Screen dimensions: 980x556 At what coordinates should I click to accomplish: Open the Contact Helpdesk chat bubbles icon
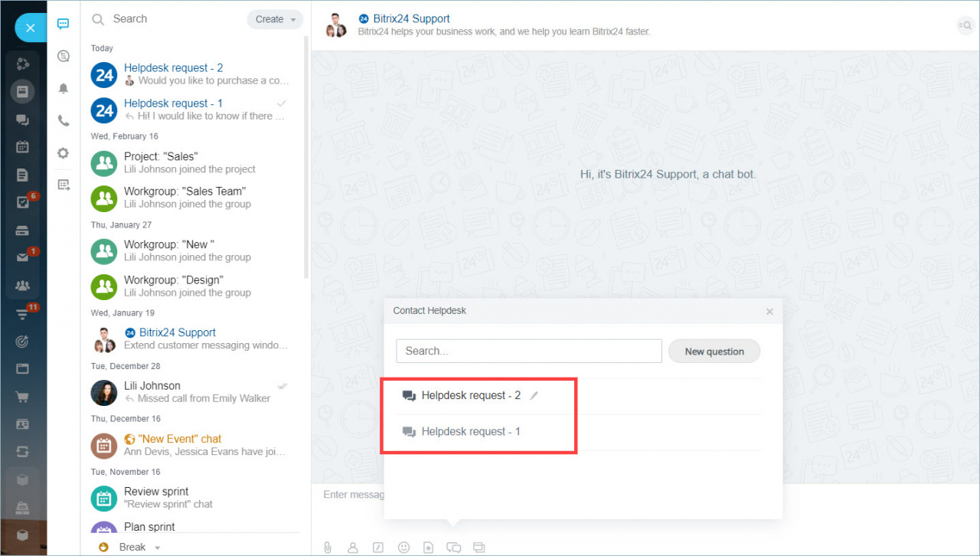point(454,548)
